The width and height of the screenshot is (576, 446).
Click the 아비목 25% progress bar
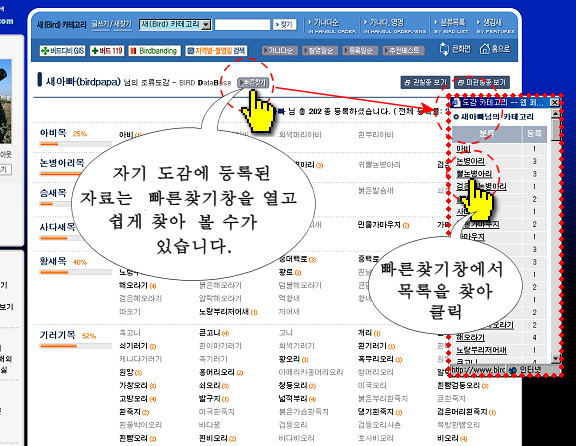coord(76,144)
